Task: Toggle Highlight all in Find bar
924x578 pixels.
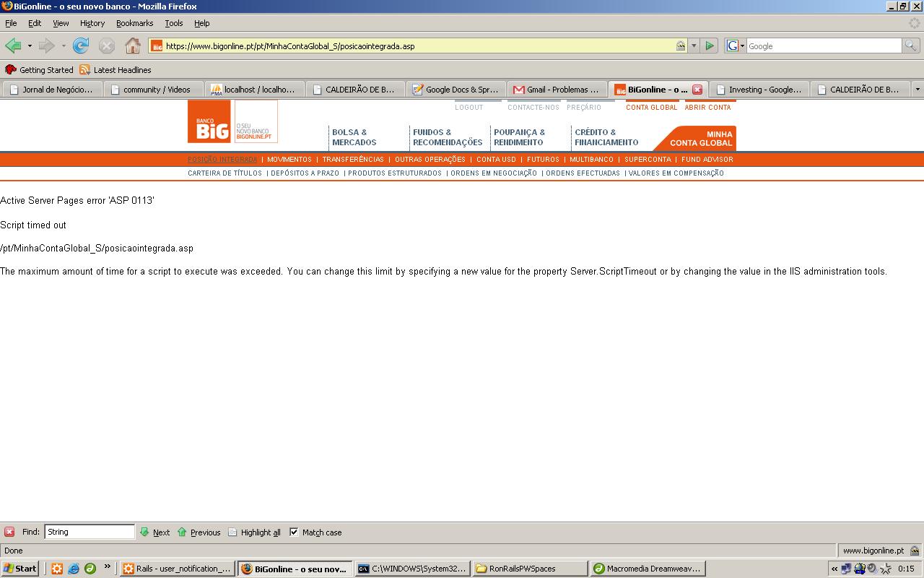Action: [x=254, y=532]
